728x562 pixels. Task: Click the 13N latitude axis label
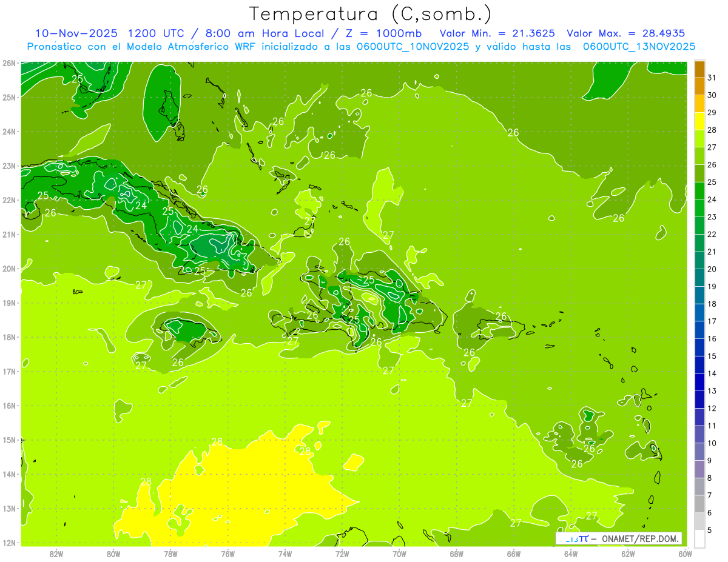[8, 508]
